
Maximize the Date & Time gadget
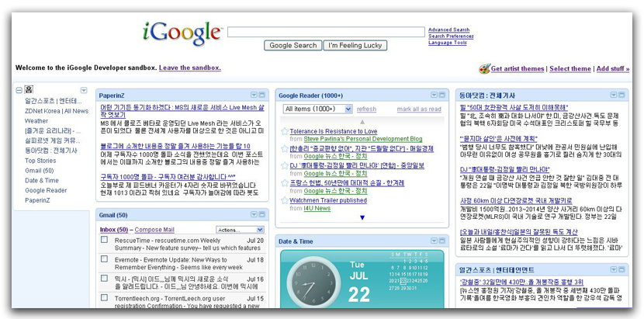pyautogui.click(x=442, y=241)
